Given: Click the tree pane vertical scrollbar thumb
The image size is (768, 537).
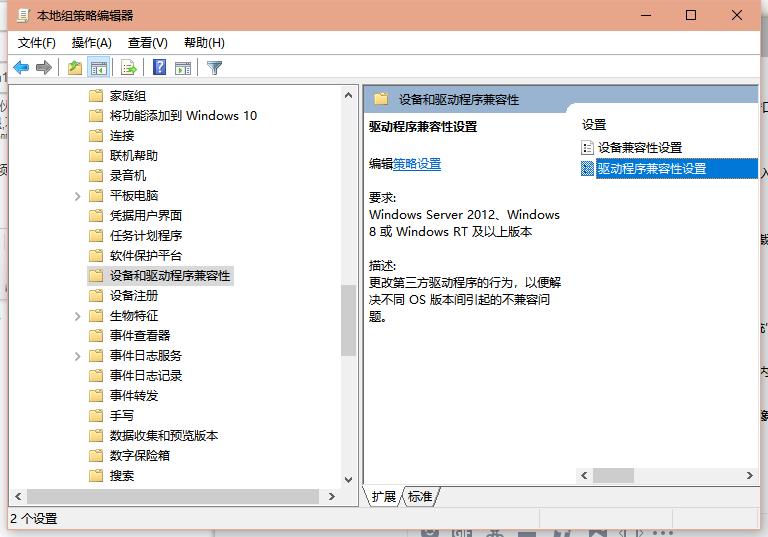Looking at the screenshot, I should coord(348,320).
